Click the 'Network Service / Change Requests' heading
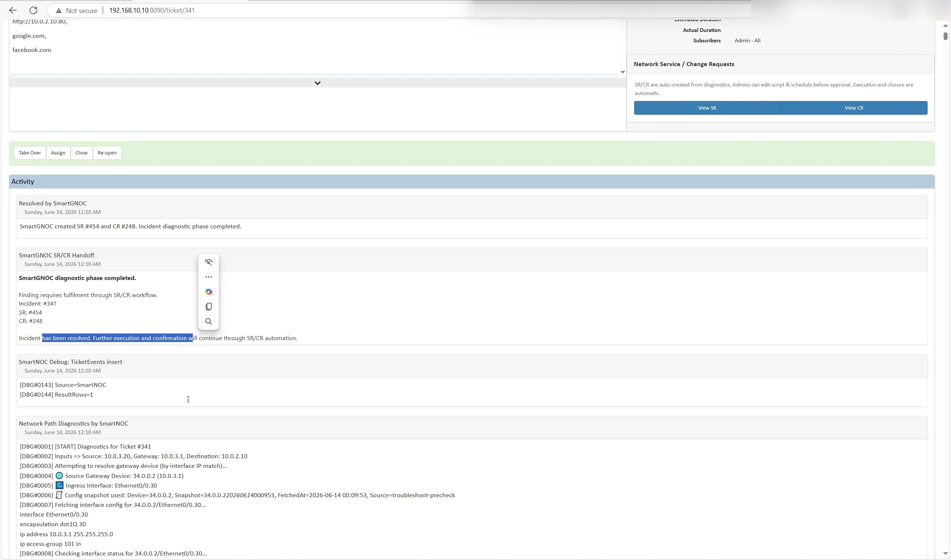 (684, 64)
